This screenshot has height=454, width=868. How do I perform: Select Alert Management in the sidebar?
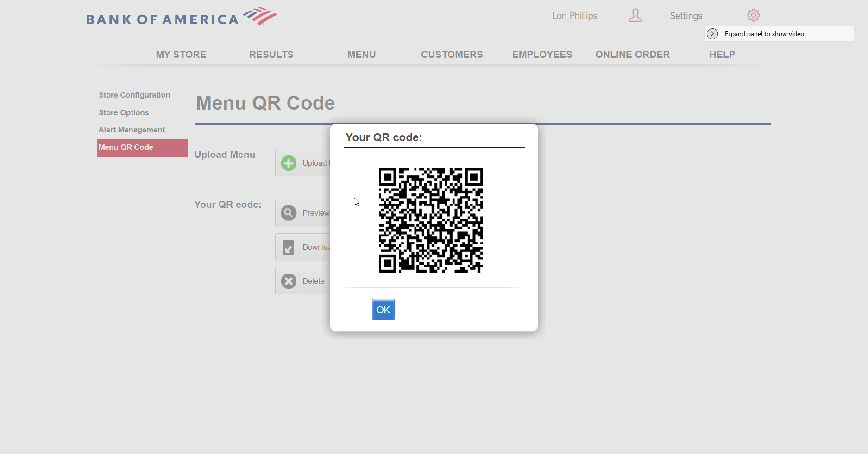coord(131,130)
